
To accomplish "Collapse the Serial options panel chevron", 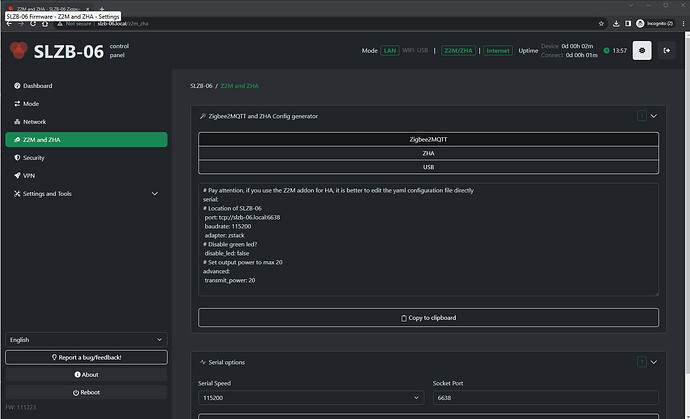I will coord(654,362).
